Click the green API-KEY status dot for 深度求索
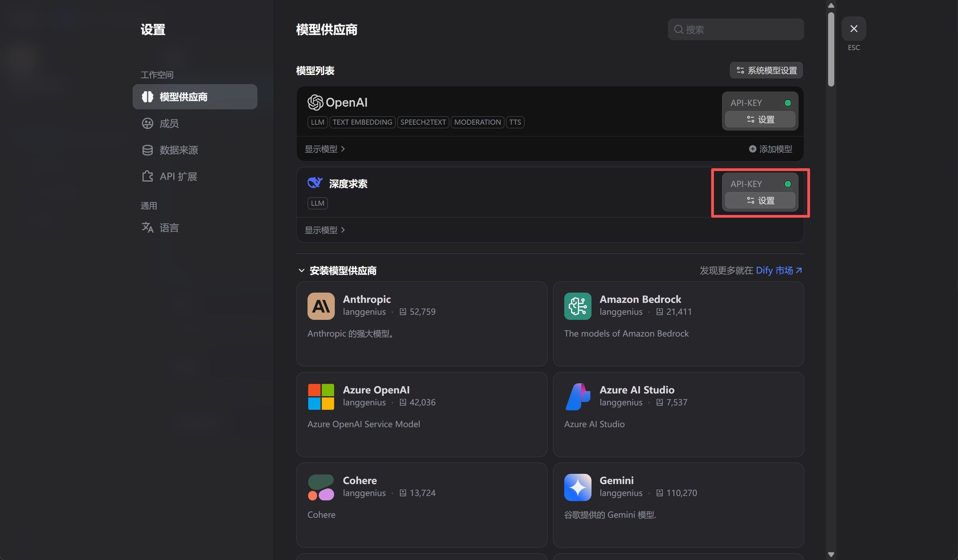Image resolution: width=958 pixels, height=560 pixels. (x=788, y=184)
